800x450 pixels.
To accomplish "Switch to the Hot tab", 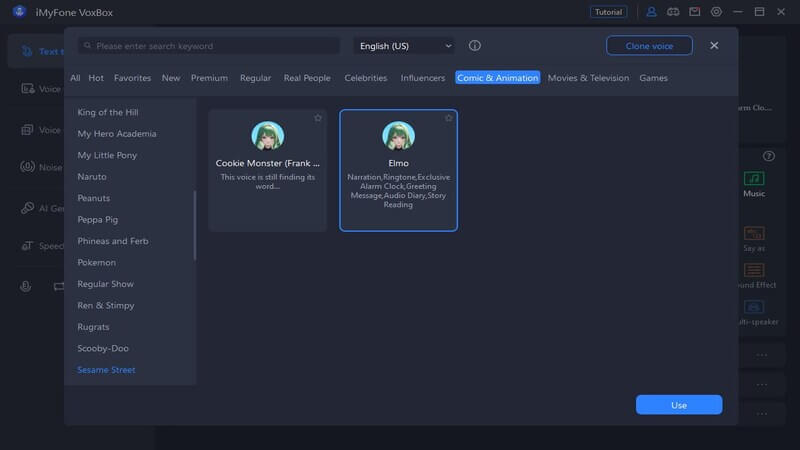I will click(96, 78).
